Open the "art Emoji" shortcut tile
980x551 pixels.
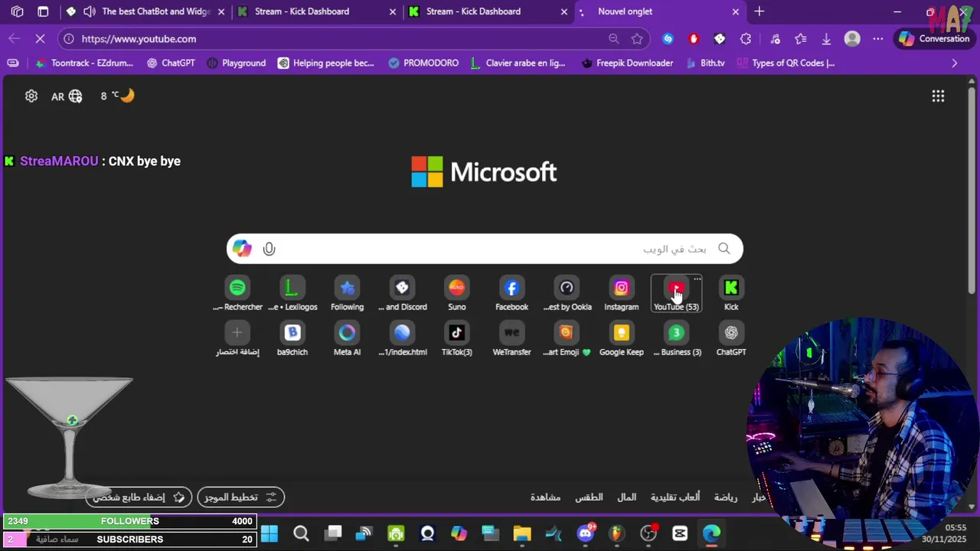point(567,340)
